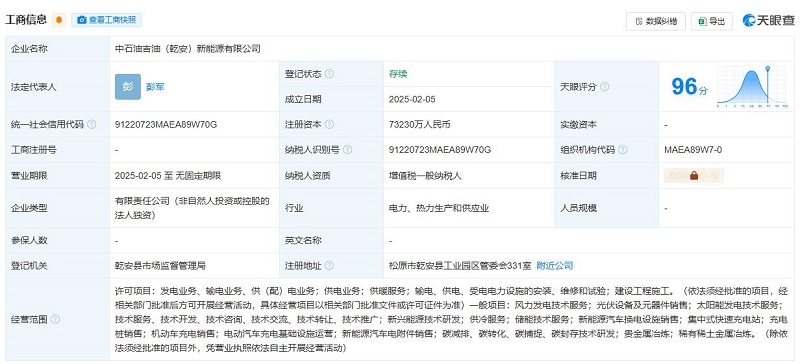
Task: Click help icon beside 统一社会信用代码
Action: [x=91, y=125]
